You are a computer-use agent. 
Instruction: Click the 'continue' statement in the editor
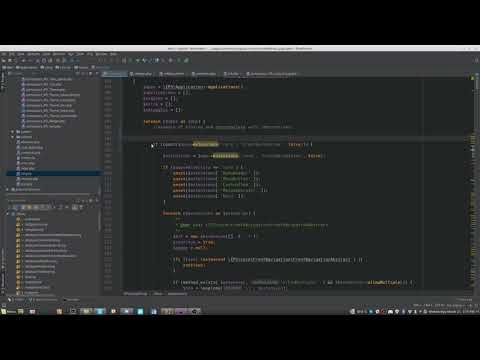coord(194,265)
